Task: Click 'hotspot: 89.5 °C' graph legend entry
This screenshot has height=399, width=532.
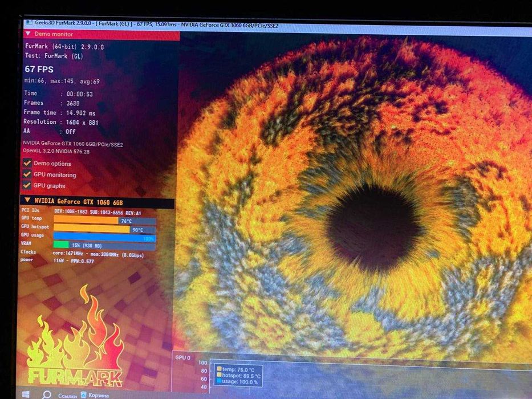Action: (x=239, y=375)
